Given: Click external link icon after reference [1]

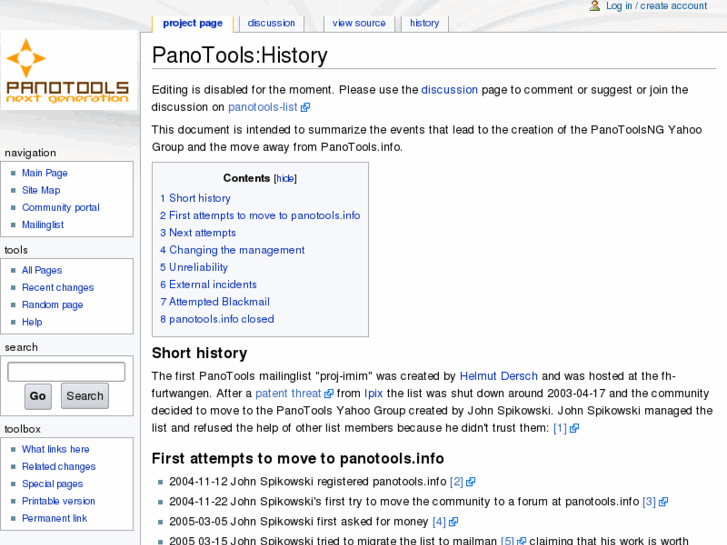Looking at the screenshot, I should [x=574, y=428].
